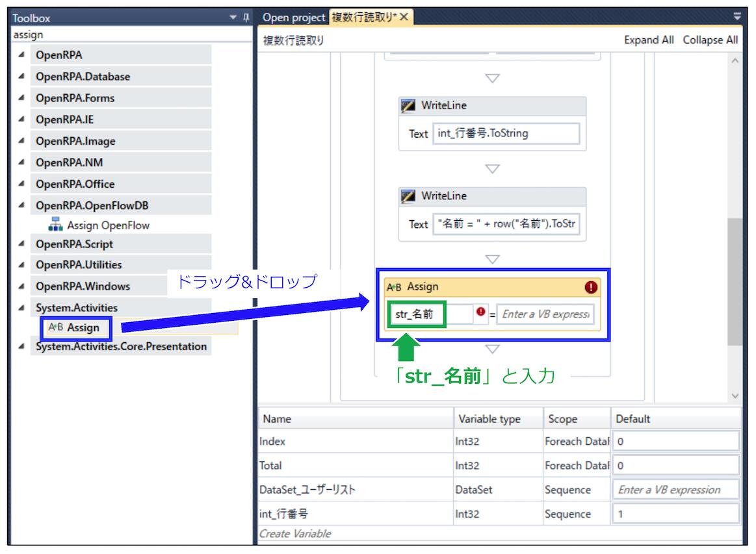Switch to the Open project tab
The height and width of the screenshot is (554, 756).
[294, 18]
